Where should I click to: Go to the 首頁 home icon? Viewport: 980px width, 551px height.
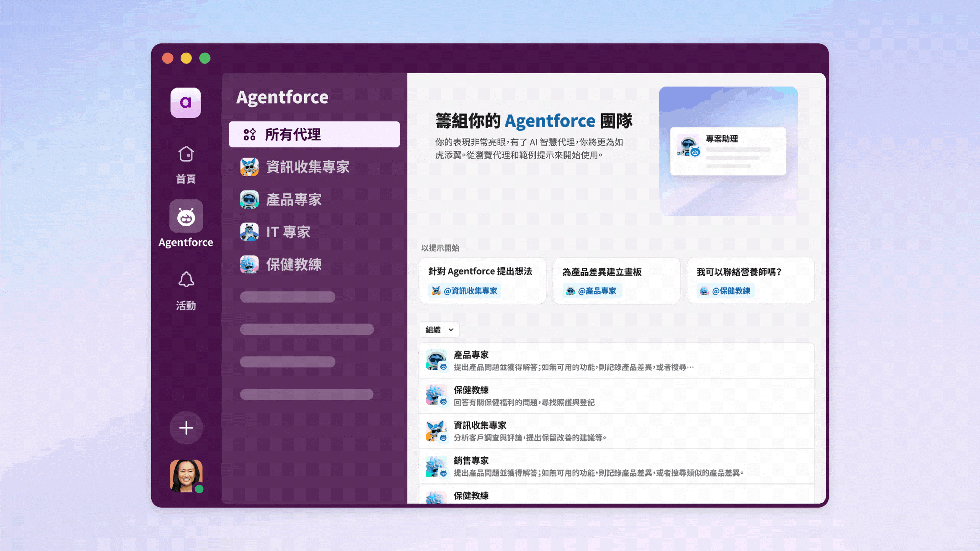tap(186, 154)
